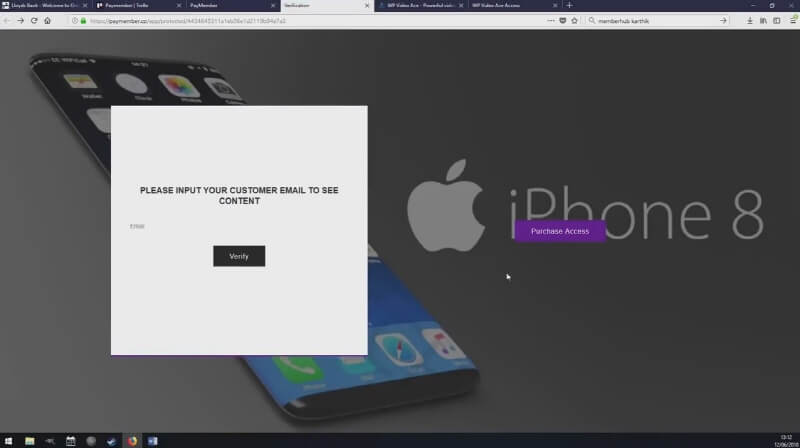The width and height of the screenshot is (800, 448).
Task: Open File Explorer from taskbar
Action: point(30,441)
